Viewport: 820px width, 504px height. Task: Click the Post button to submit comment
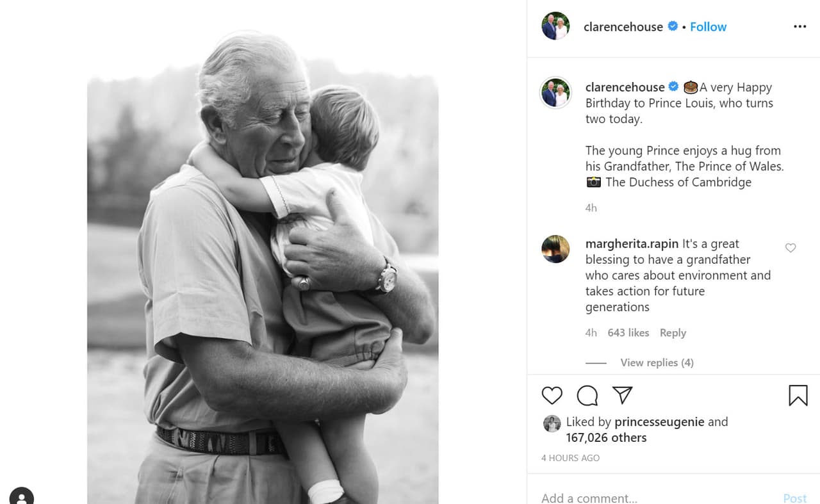pyautogui.click(x=795, y=498)
